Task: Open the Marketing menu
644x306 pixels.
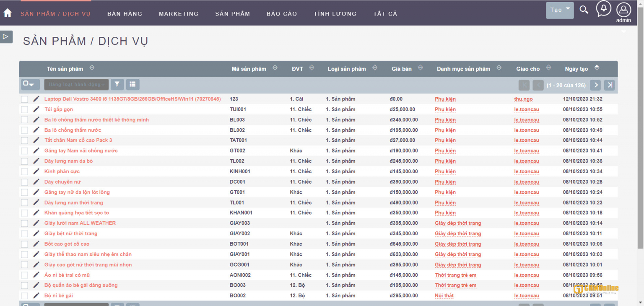Action: (x=179, y=14)
